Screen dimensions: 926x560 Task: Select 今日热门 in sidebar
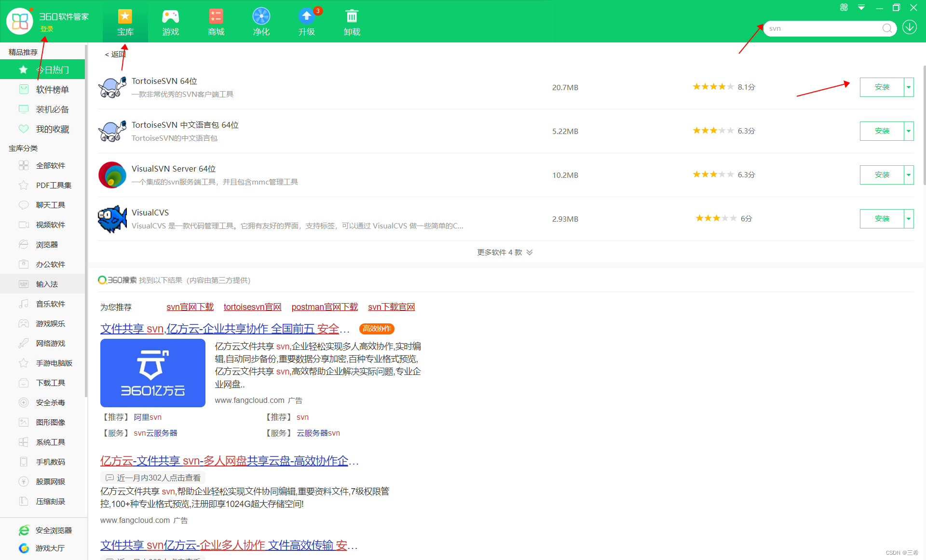point(42,69)
